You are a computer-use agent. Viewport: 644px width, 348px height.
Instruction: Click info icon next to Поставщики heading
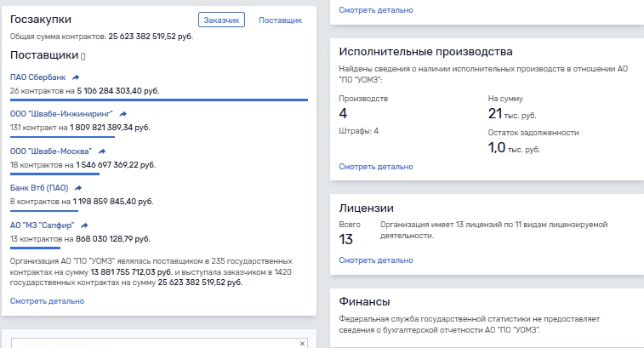83,56
